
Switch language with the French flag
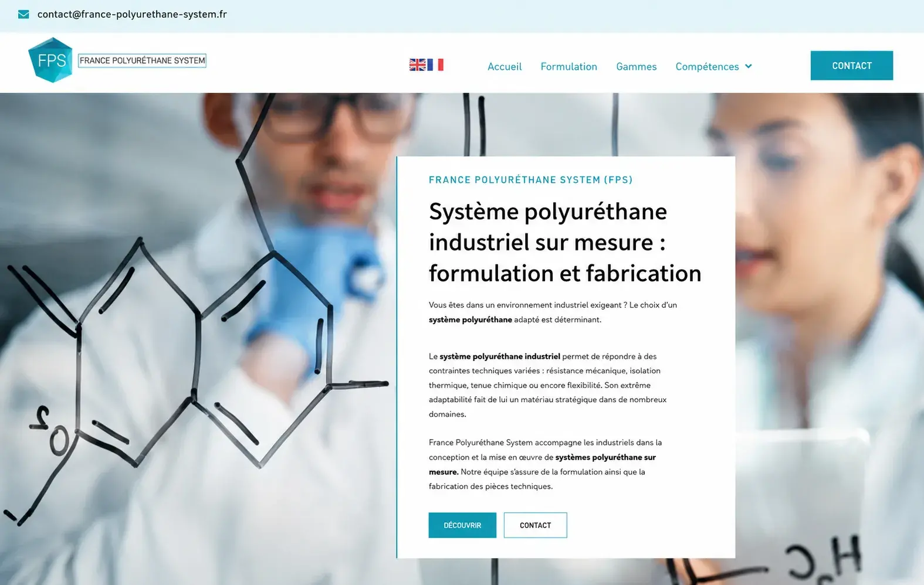point(435,65)
